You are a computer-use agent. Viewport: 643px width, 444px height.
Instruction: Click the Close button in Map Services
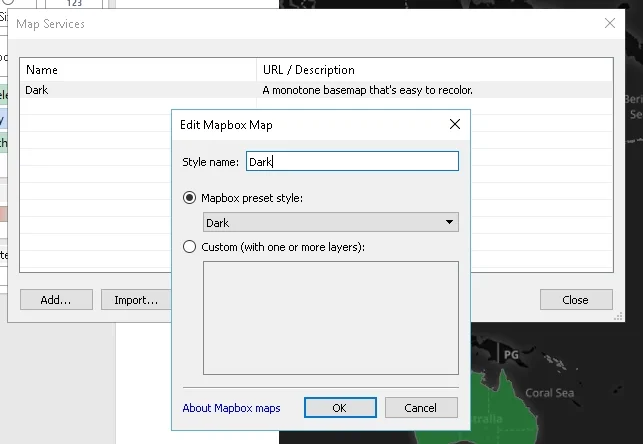coord(576,300)
